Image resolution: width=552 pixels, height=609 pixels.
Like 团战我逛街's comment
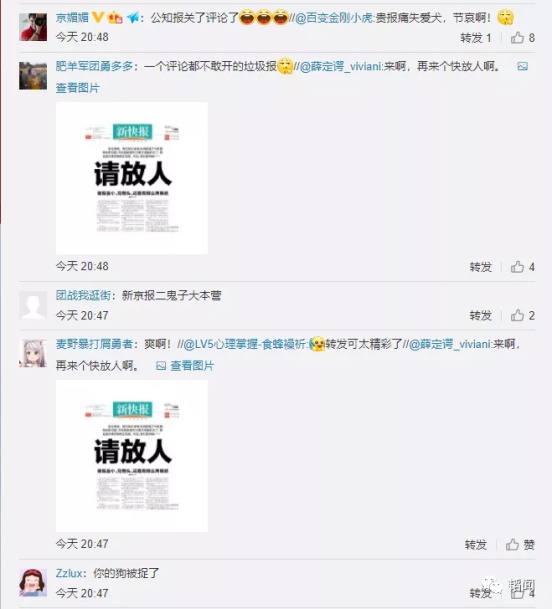(x=517, y=315)
